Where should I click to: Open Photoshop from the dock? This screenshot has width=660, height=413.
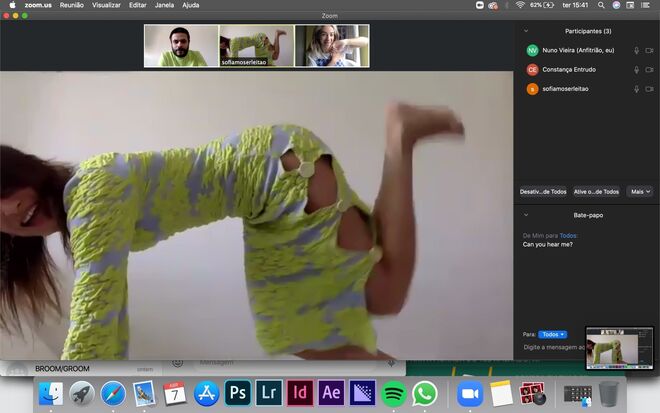[x=237, y=393]
